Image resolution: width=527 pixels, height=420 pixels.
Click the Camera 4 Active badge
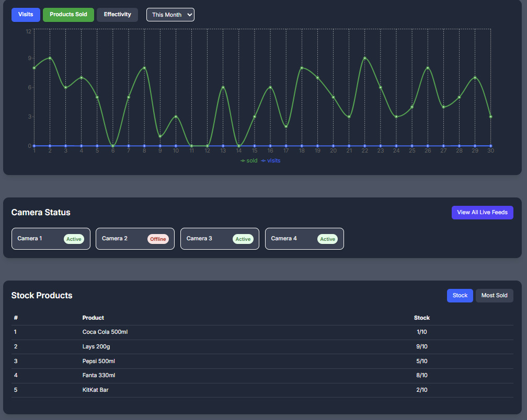327,239
